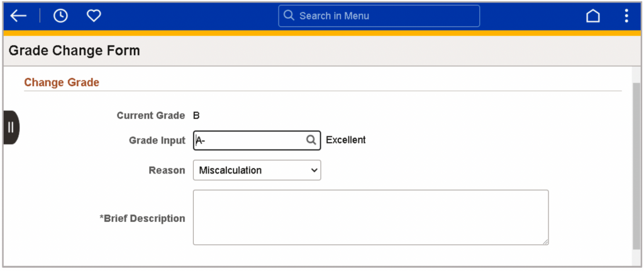The image size is (644, 271).
Task: Click the magnifier icon in menu search
Action: pos(289,16)
